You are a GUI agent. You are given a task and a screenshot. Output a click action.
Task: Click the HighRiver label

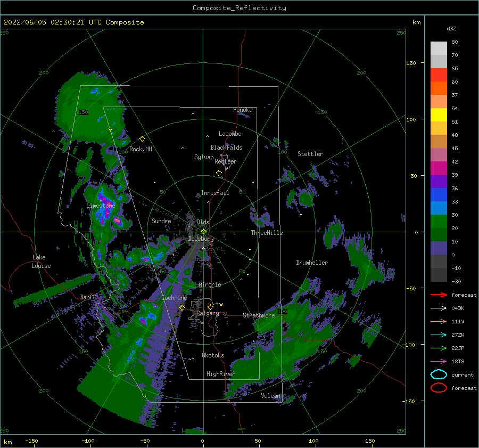tap(221, 374)
